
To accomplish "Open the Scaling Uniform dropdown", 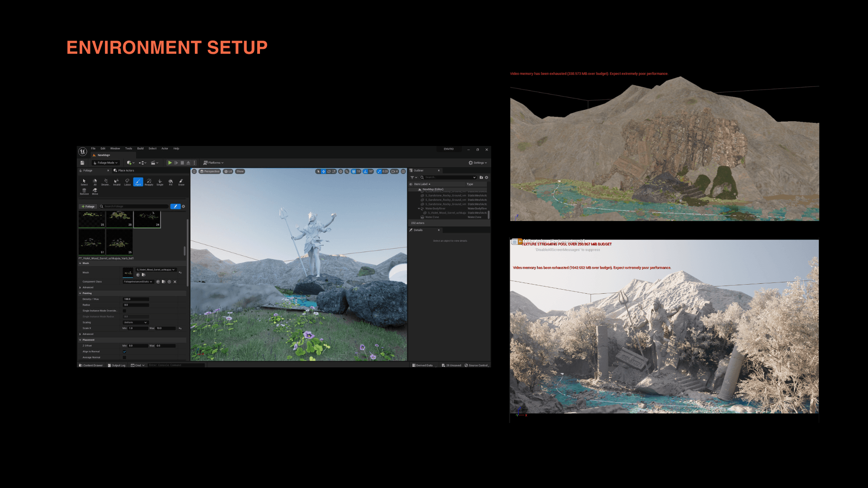I will 136,323.
